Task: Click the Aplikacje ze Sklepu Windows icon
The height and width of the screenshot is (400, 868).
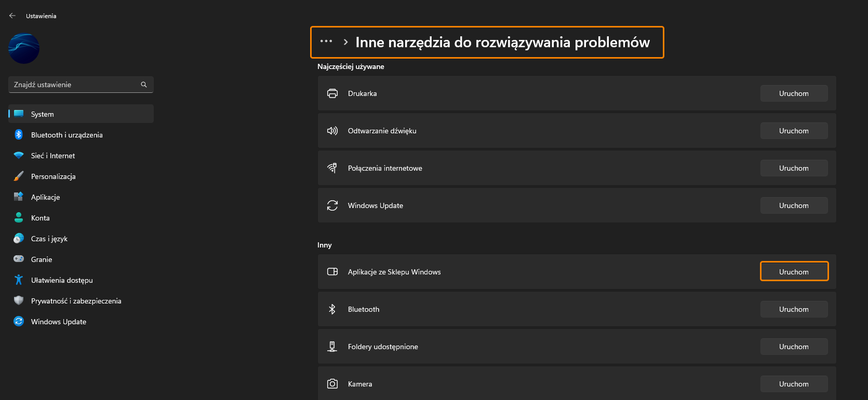Action: pos(332,272)
